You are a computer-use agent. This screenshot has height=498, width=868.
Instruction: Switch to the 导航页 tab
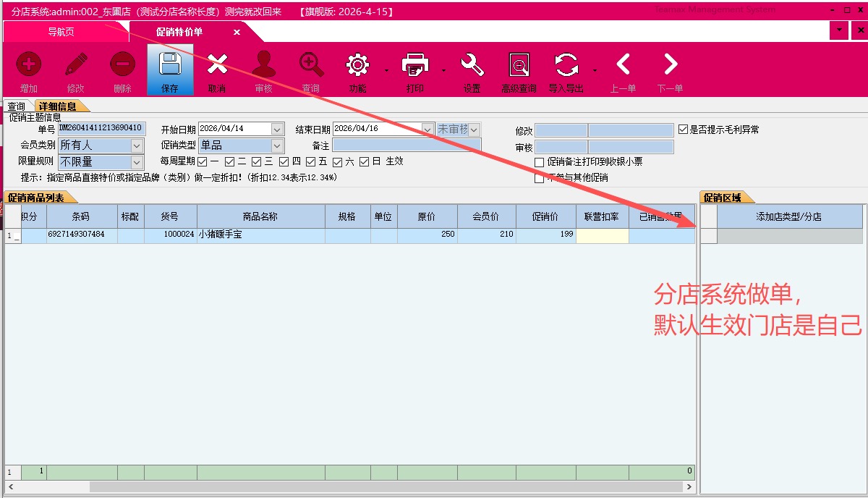pos(61,32)
